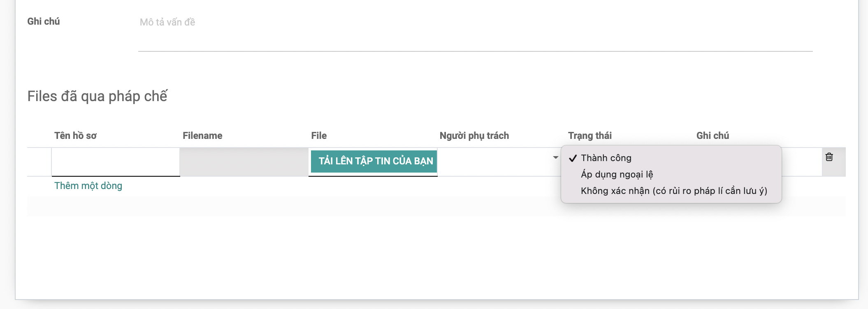Viewport: 868px width, 309px height.
Task: Open the Người phụ trách dropdown arrow
Action: click(555, 157)
